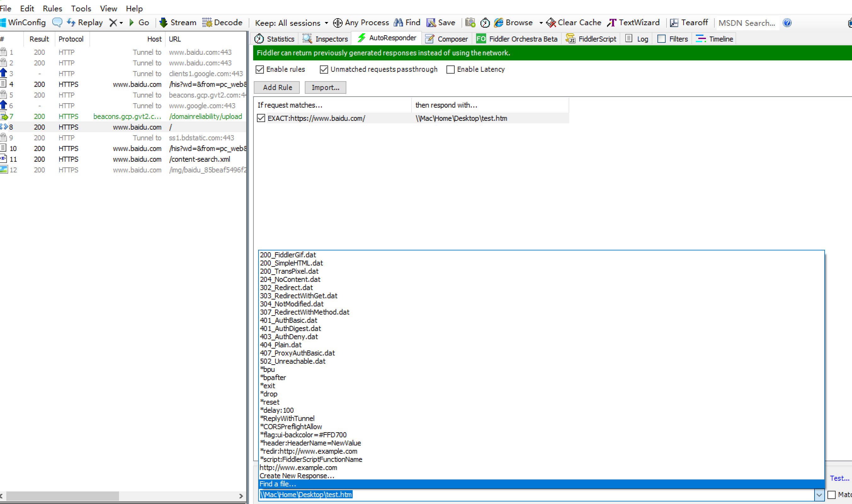Click the Remove X icon

pyautogui.click(x=113, y=22)
